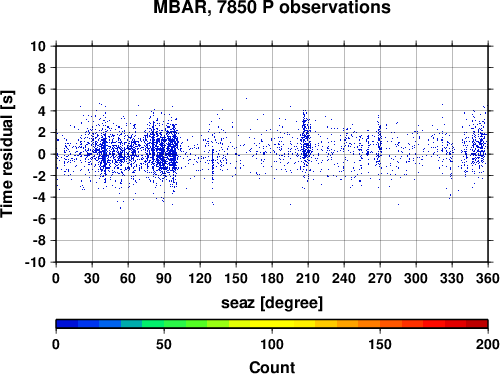Click the colorbar tick label 200
500x374 pixels.
pyautogui.click(x=488, y=344)
